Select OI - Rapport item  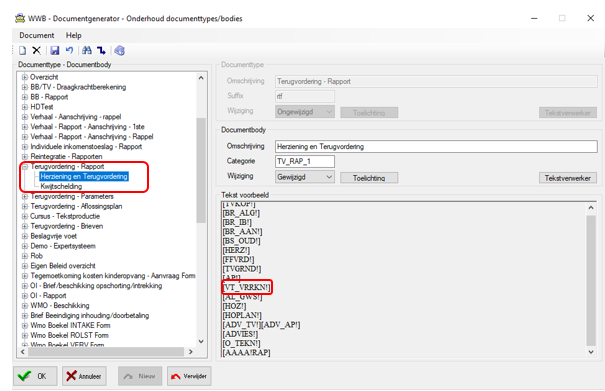[x=48, y=296]
